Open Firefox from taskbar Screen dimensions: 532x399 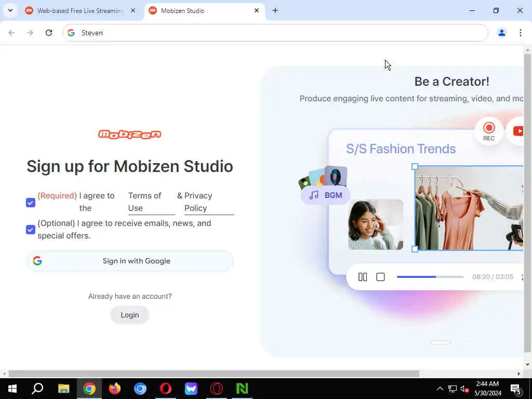(x=115, y=389)
